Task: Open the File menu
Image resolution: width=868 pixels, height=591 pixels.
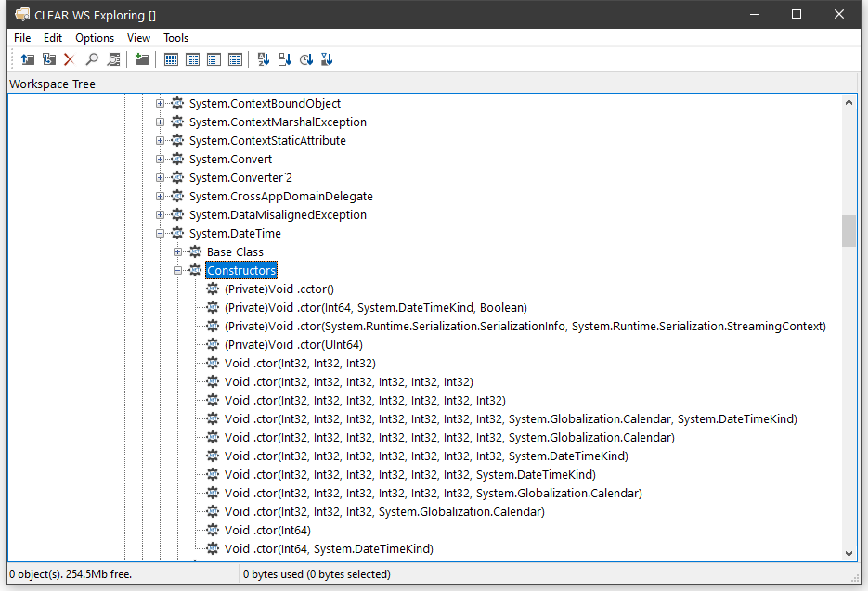Action: coord(22,38)
